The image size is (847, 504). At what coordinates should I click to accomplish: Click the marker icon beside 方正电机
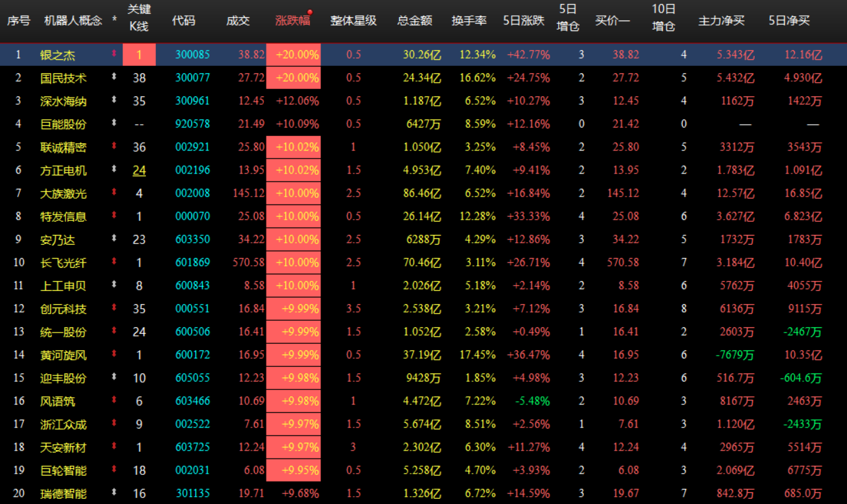click(114, 170)
